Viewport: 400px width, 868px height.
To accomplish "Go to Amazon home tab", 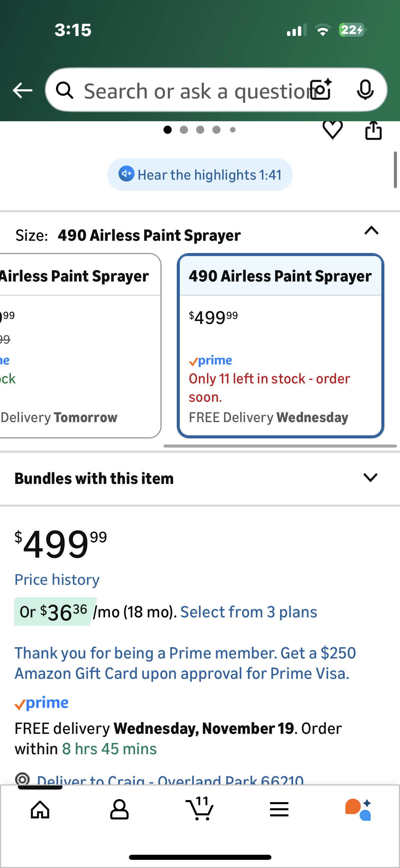I will coord(40,810).
